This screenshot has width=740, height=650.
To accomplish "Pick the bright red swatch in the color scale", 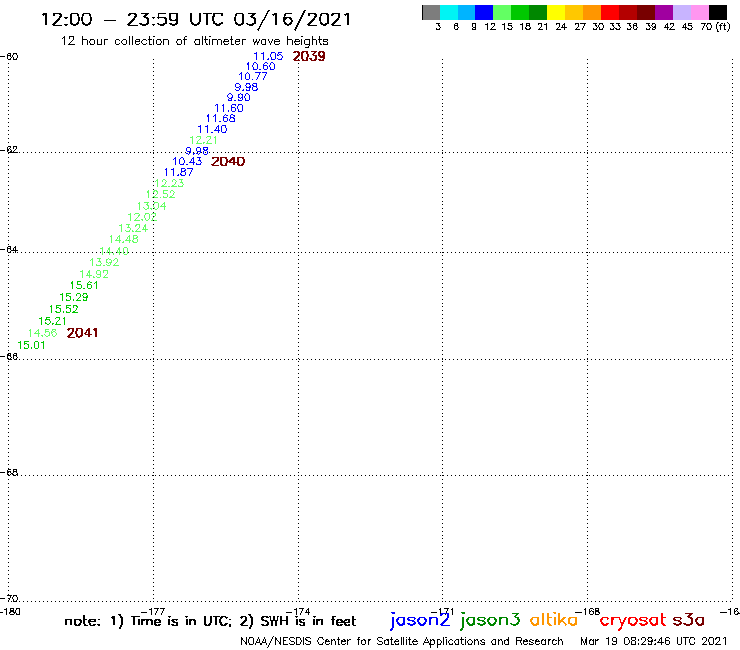I will [610, 12].
